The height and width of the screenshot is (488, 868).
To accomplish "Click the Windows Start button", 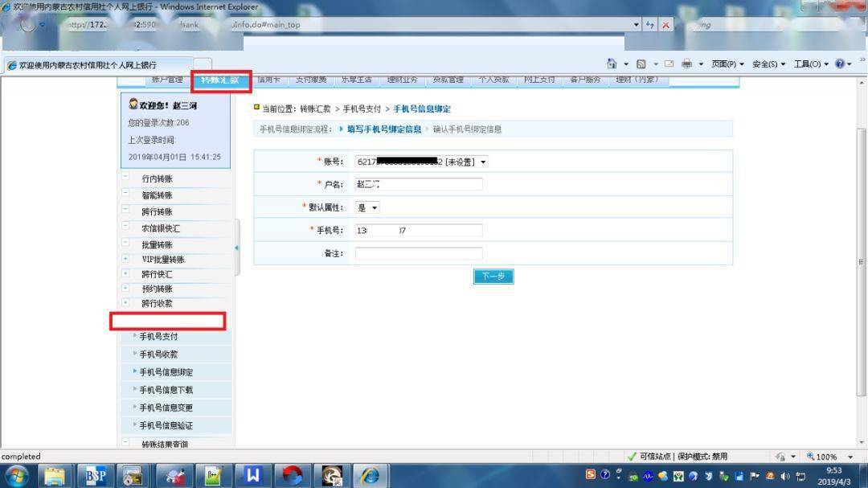I will click(x=16, y=476).
